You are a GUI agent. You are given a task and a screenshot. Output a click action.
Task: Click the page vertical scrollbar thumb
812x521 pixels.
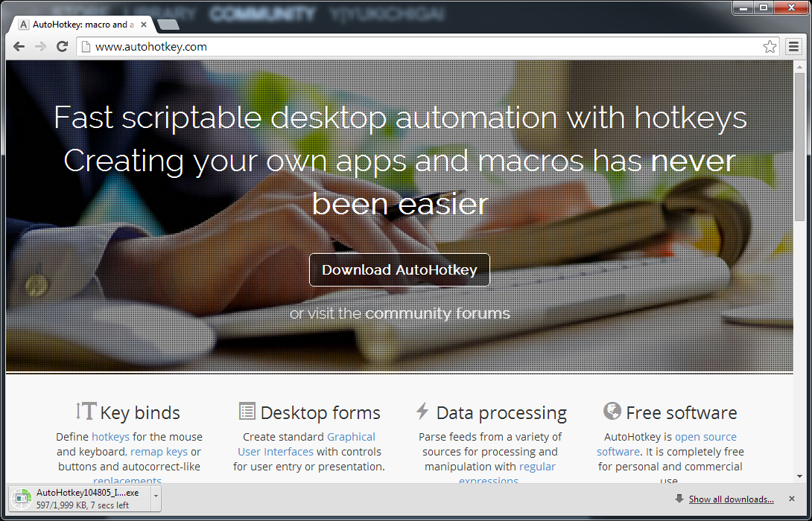tap(799, 147)
